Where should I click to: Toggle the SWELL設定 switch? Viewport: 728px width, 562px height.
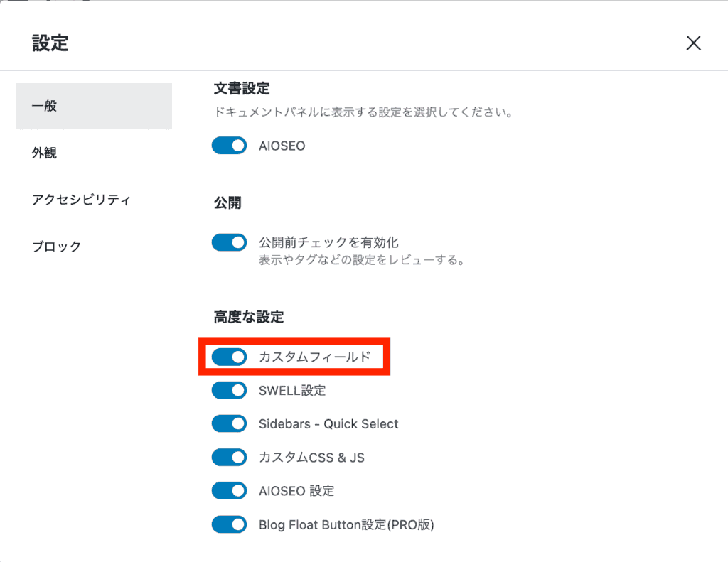click(x=229, y=390)
